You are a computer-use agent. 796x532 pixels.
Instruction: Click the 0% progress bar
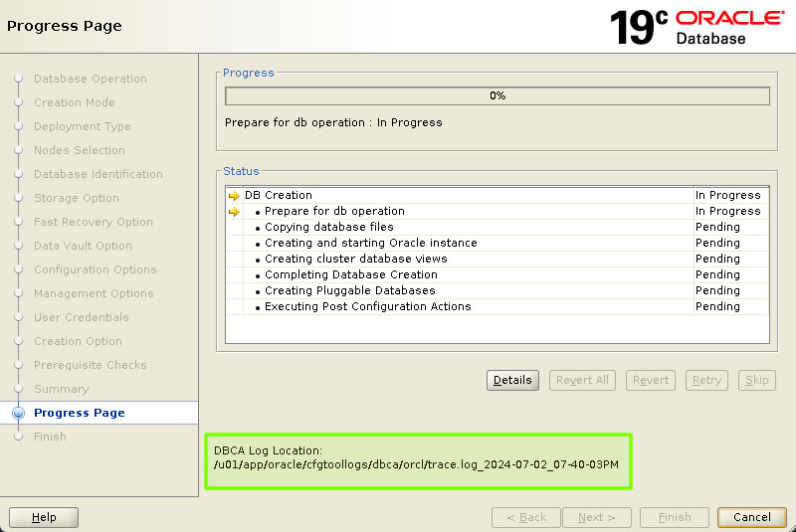tap(497, 95)
